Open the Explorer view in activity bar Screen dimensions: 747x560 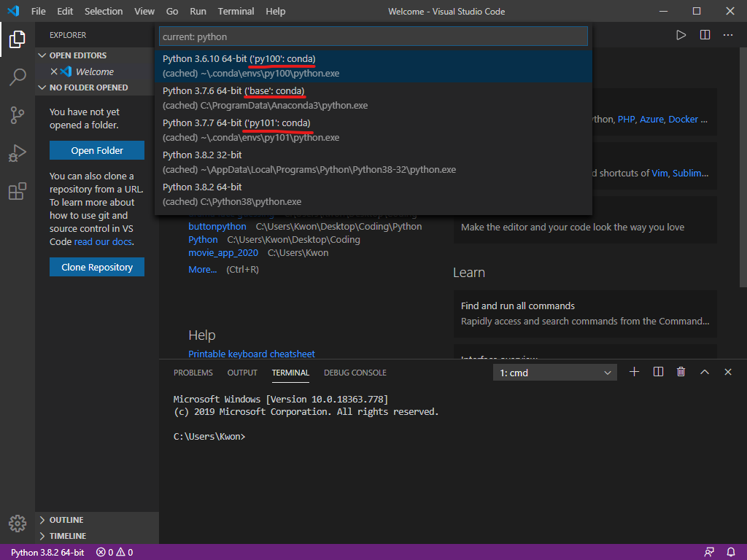[x=18, y=39]
